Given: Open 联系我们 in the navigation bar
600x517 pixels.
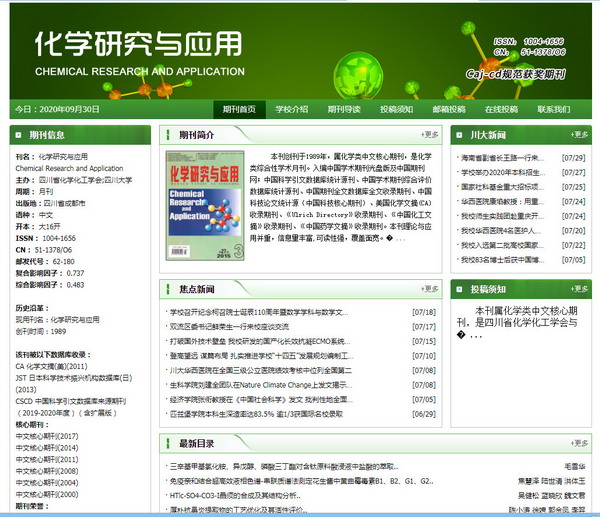Looking at the screenshot, I should (x=554, y=109).
